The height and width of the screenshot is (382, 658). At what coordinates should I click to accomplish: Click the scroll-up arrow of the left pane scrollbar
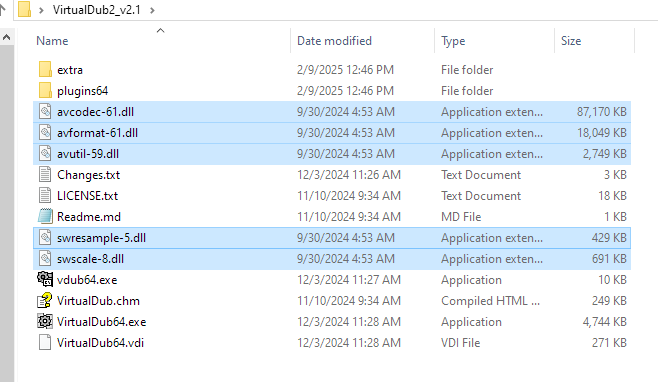pos(6,38)
